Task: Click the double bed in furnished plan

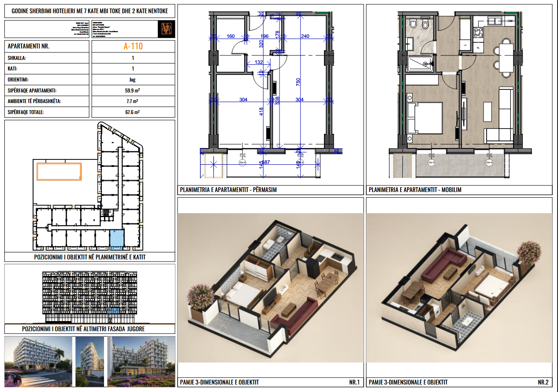Action: [x=425, y=118]
